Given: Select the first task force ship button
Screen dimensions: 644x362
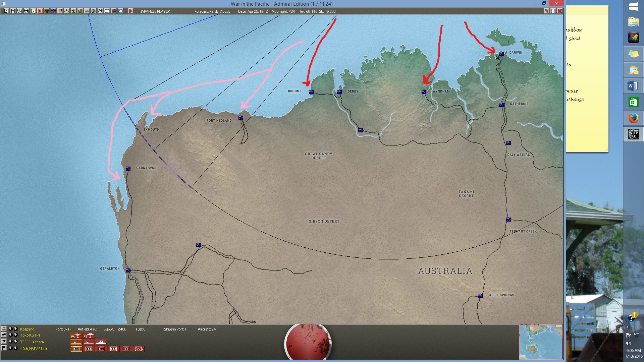Looking at the screenshot, I should point(76,342).
